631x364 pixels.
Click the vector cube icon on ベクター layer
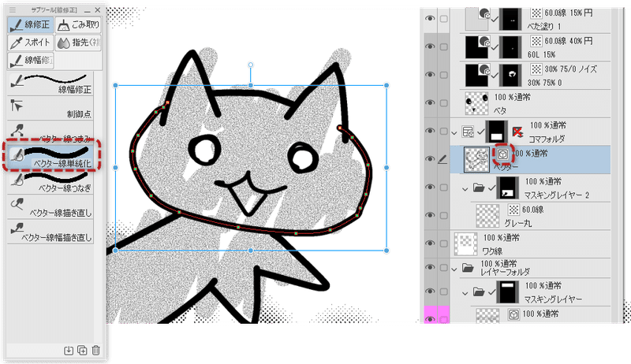click(x=502, y=154)
